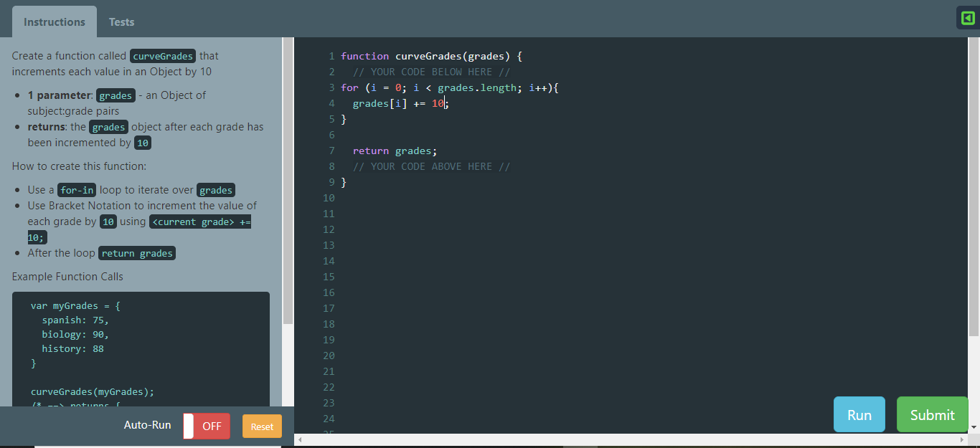Toggle the Auto-Run OFF switch
The height and width of the screenshot is (448, 980).
coord(207,426)
